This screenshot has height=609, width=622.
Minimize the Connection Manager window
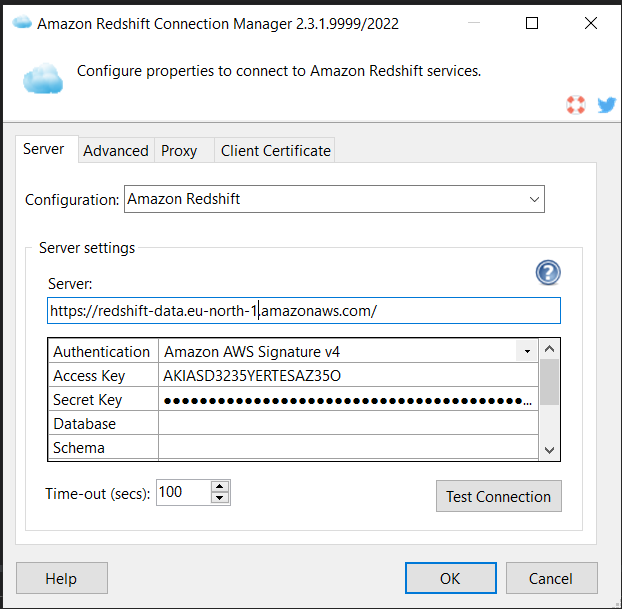pyautogui.click(x=474, y=23)
